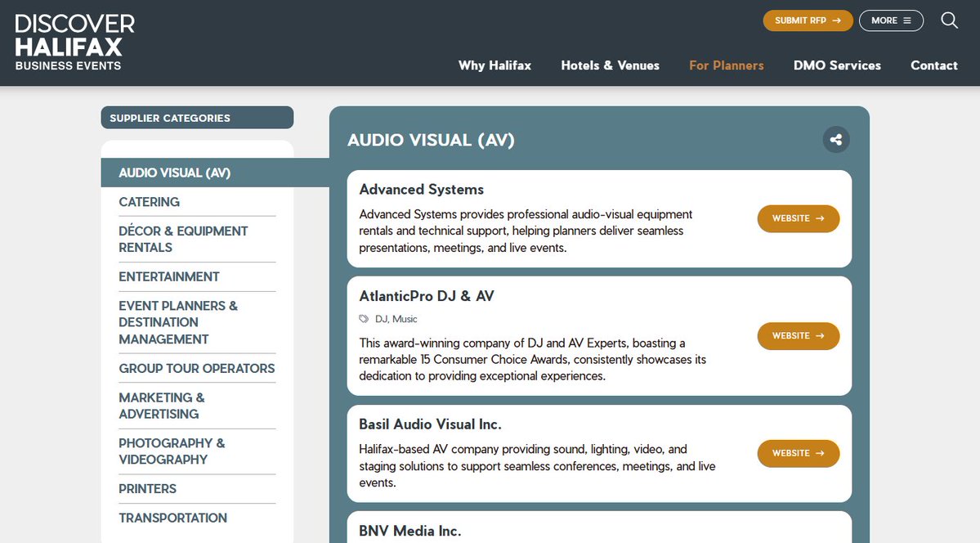The height and width of the screenshot is (543, 980).
Task: Open the Contact menu item
Action: coord(933,65)
